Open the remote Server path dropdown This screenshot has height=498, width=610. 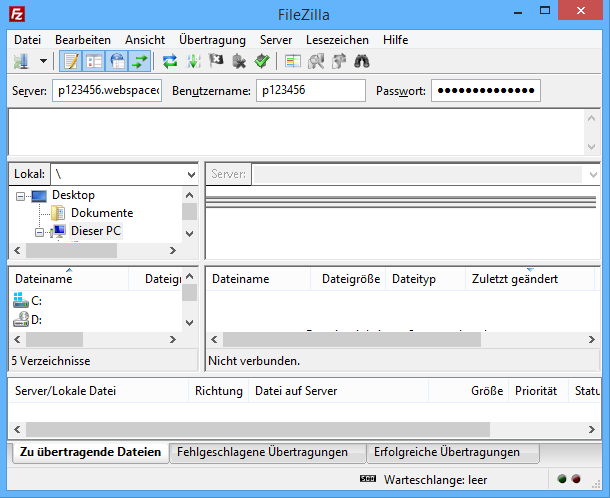593,174
